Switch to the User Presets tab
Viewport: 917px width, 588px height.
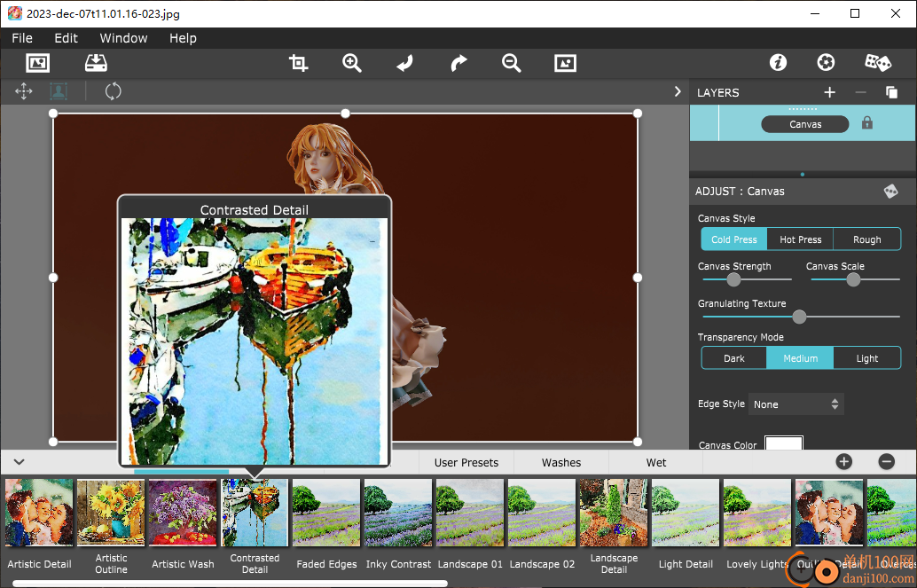(x=466, y=462)
